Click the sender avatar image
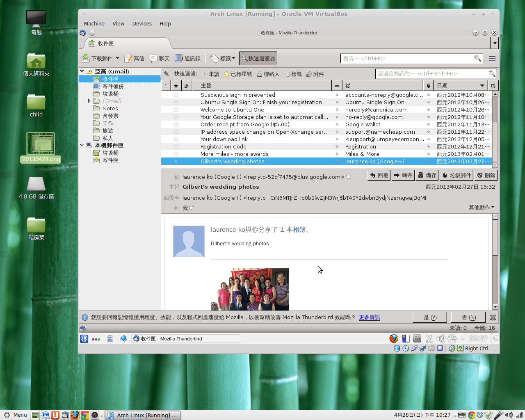The width and height of the screenshot is (525, 420). click(189, 241)
